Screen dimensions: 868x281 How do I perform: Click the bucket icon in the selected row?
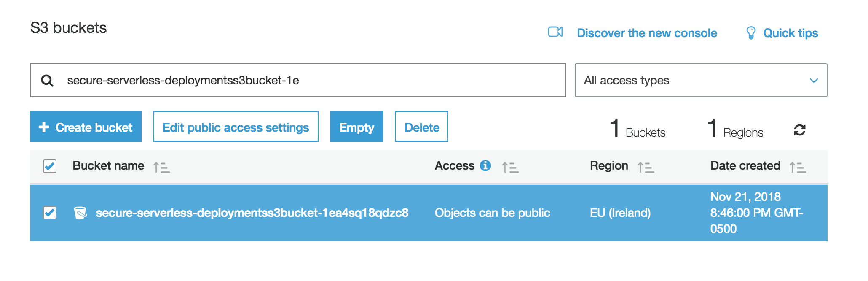coord(80,213)
